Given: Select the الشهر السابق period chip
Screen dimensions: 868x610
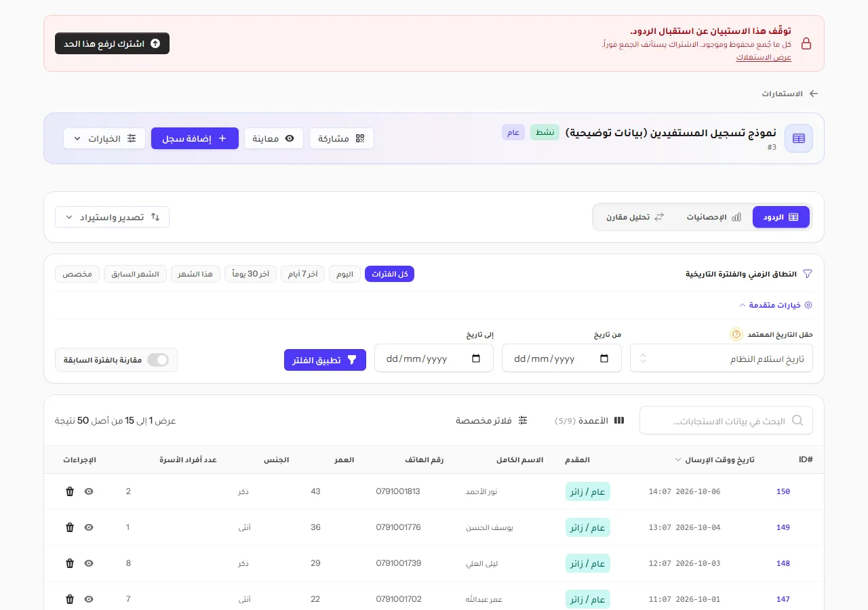Looking at the screenshot, I should point(135,274).
